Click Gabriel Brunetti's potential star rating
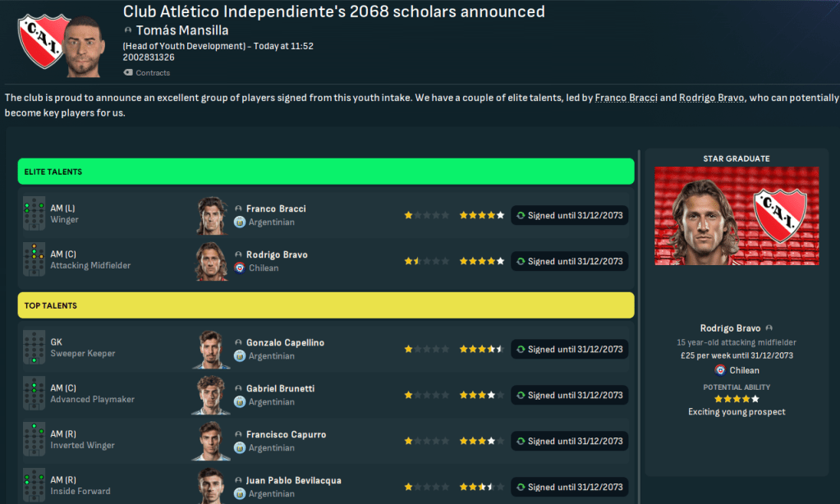Image resolution: width=840 pixels, height=504 pixels. 481,396
